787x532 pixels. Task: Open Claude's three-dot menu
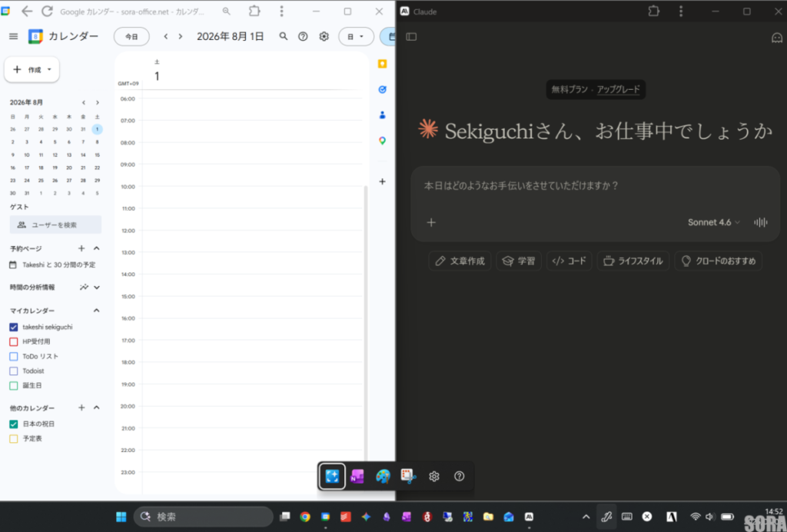click(x=681, y=11)
